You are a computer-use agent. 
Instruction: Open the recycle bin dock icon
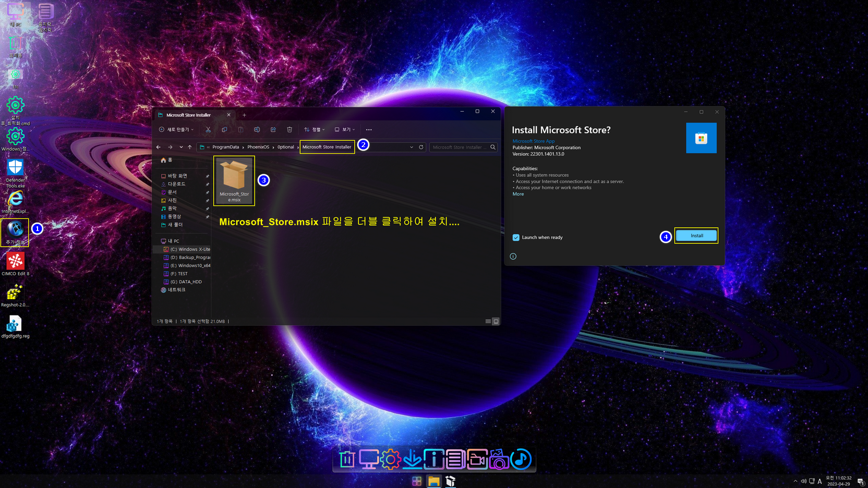347,459
